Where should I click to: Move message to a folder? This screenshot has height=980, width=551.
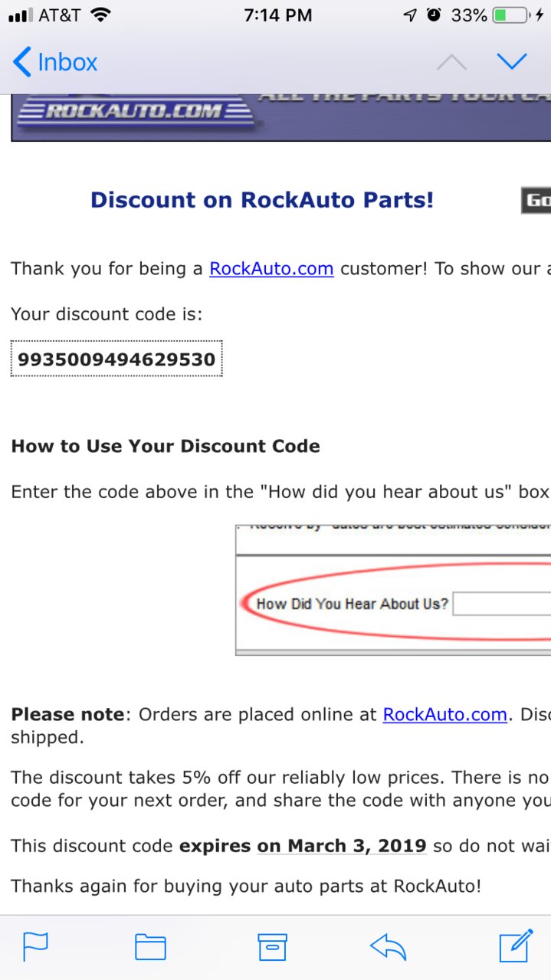[x=151, y=947]
